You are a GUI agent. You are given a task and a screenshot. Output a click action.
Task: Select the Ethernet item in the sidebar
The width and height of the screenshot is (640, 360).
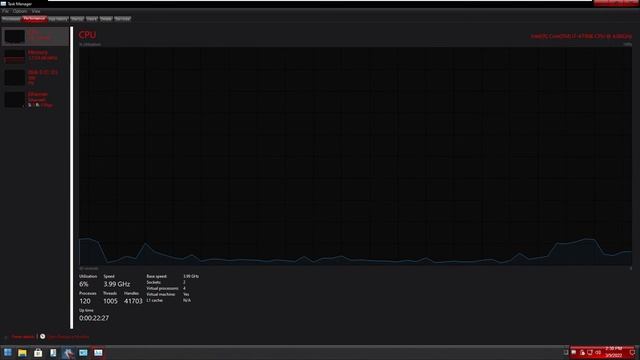(36, 99)
